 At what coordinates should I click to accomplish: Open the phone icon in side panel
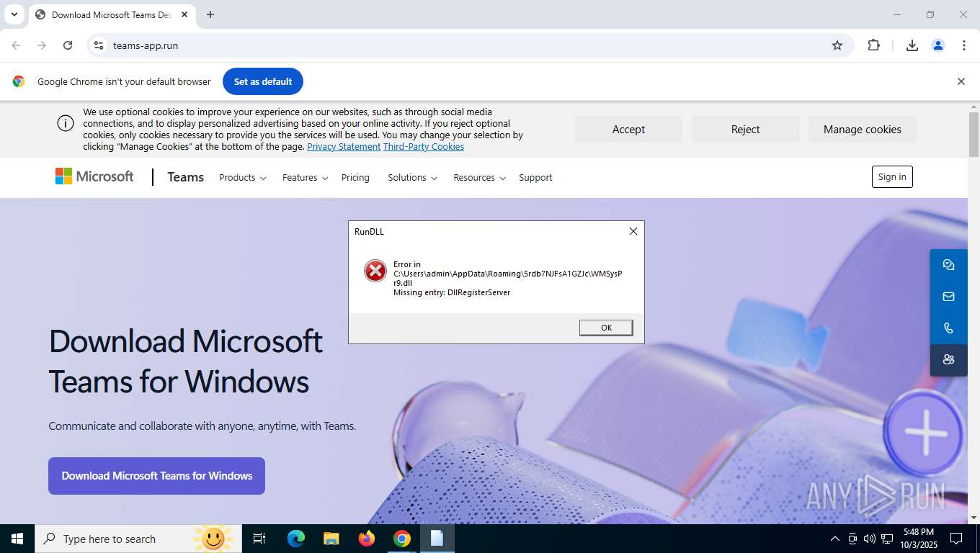click(x=948, y=328)
